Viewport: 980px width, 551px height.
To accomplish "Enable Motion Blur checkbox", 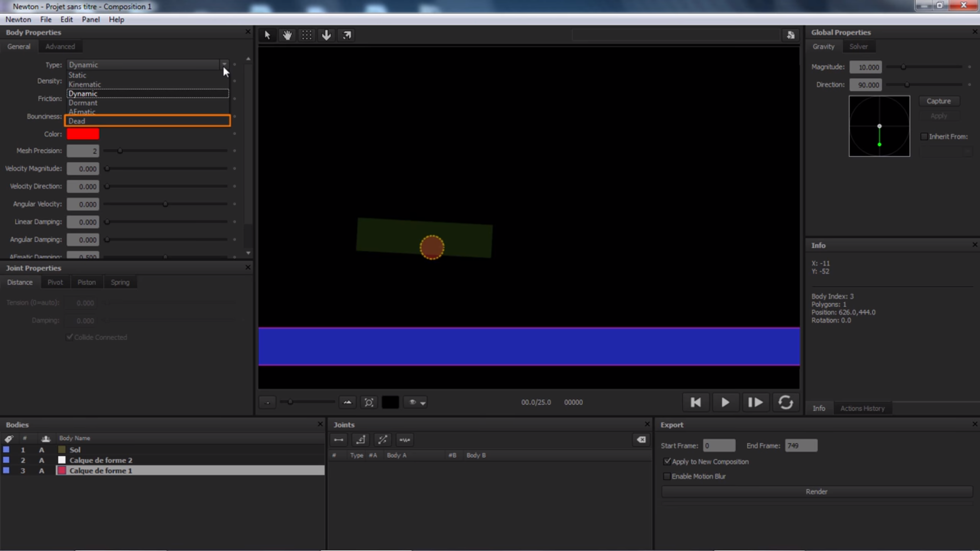I will [x=667, y=476].
